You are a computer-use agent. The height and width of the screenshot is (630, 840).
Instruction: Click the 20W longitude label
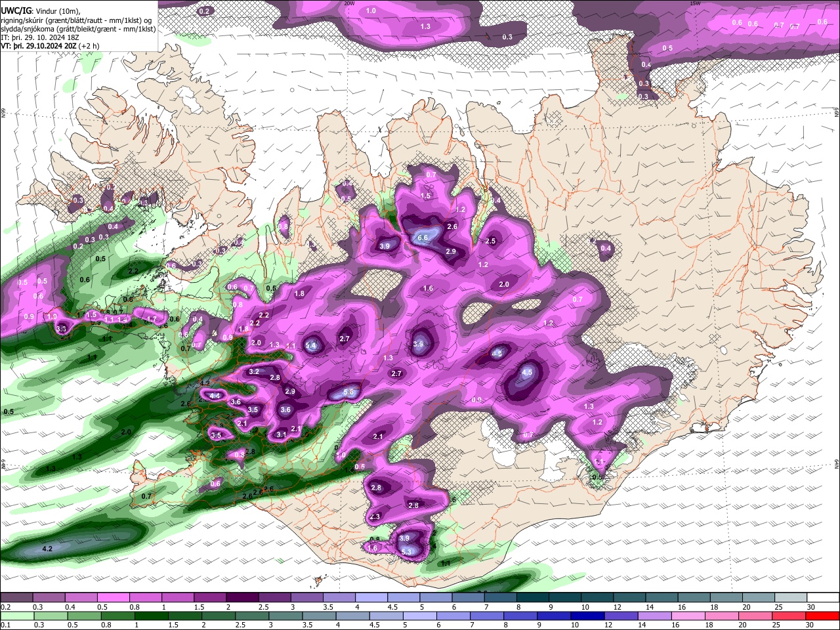tap(349, 3)
